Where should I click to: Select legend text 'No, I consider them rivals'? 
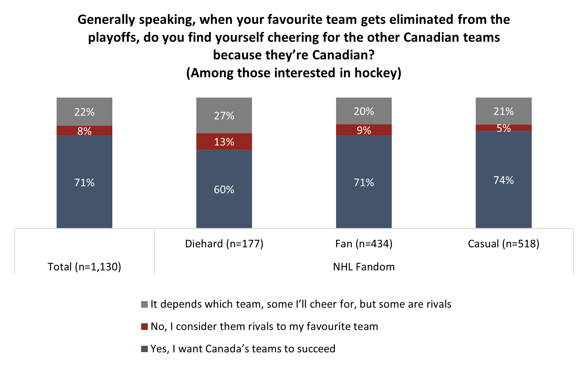pyautogui.click(x=264, y=326)
